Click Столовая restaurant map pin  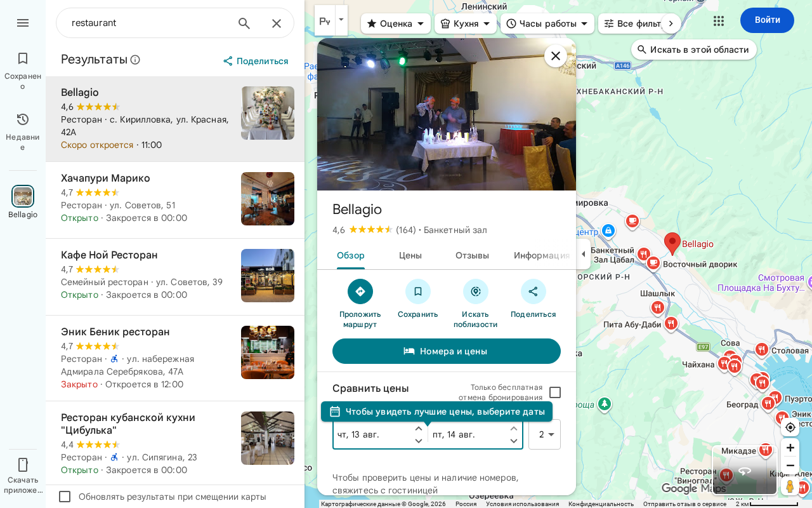tap(762, 349)
